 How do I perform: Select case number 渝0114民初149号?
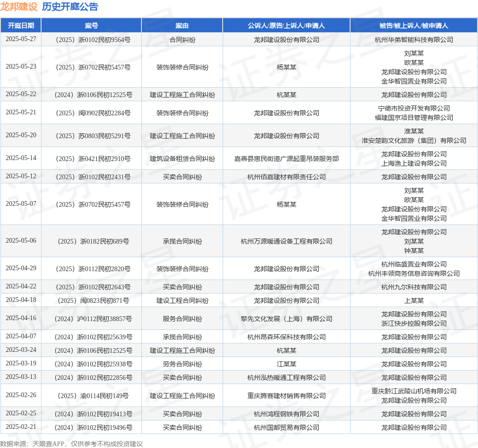(x=93, y=396)
